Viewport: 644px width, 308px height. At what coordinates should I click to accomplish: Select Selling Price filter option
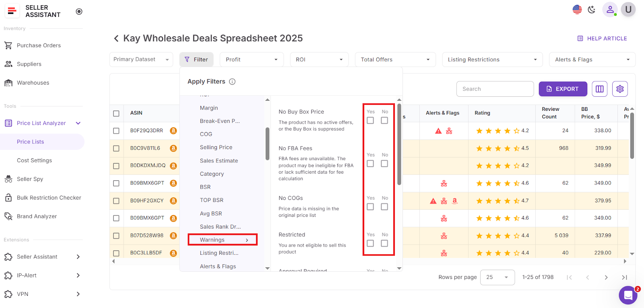point(216,148)
